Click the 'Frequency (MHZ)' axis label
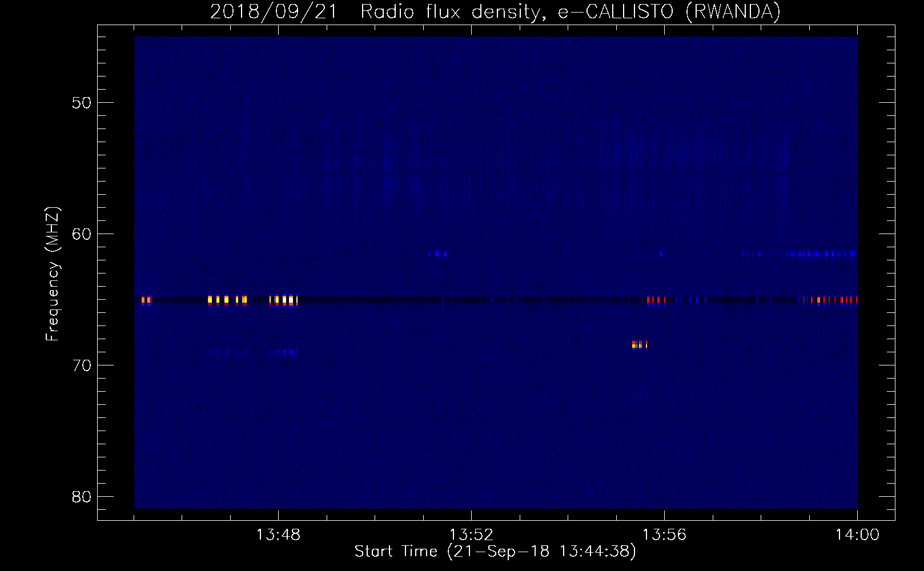The image size is (924, 571). [x=53, y=274]
